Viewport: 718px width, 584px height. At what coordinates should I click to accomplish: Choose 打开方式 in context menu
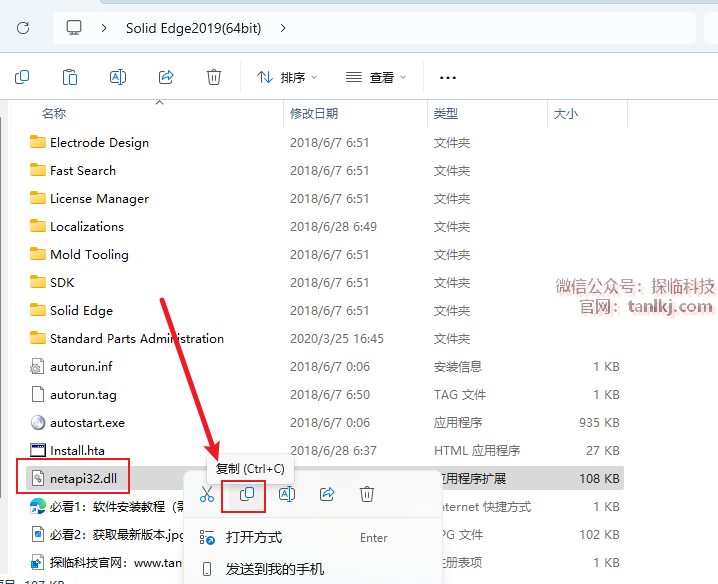tap(313, 537)
